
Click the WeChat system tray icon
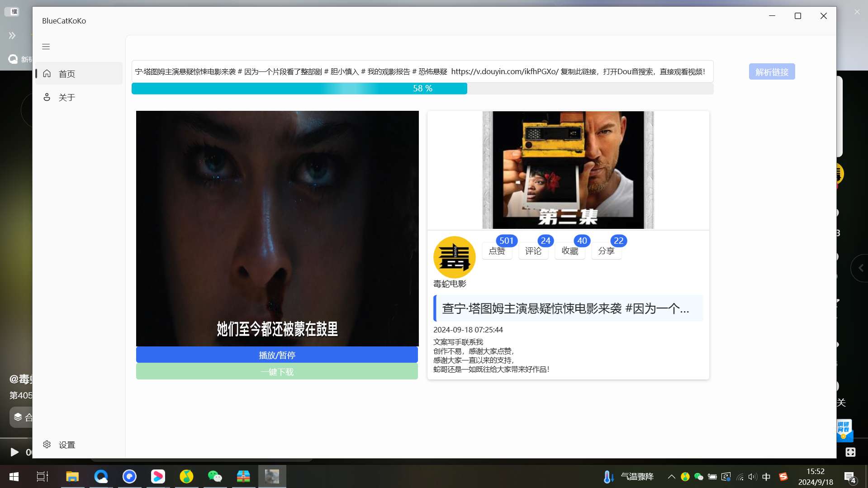click(698, 477)
